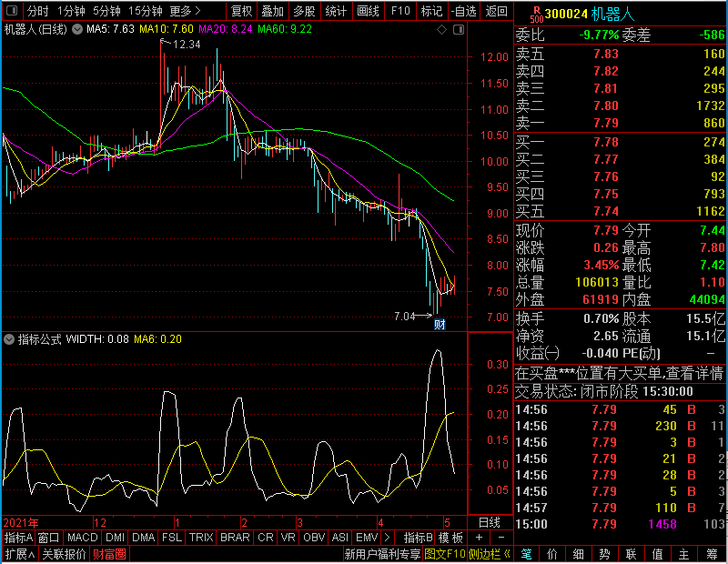Screen dimensions: 728x564
Task: Select the 势 trend tab
Action: click(x=604, y=554)
